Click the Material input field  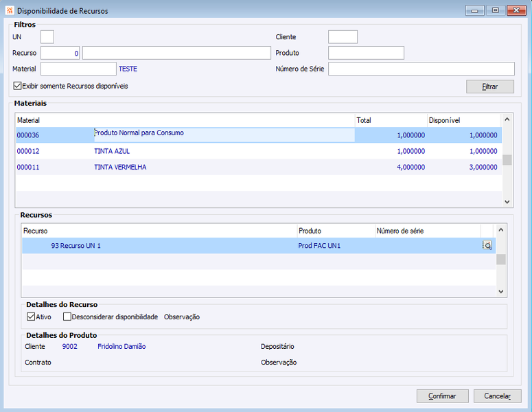tap(78, 69)
